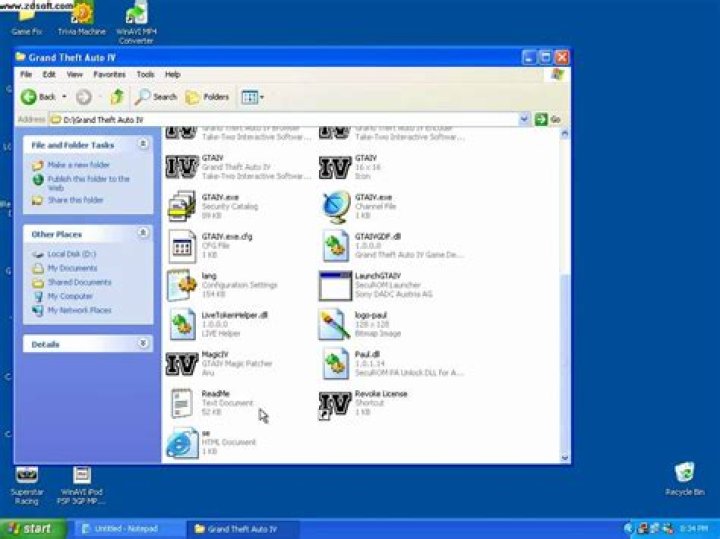Select the GTAIV 16 x 16 icon file
Viewport: 720px width, 539px height.
click(335, 167)
